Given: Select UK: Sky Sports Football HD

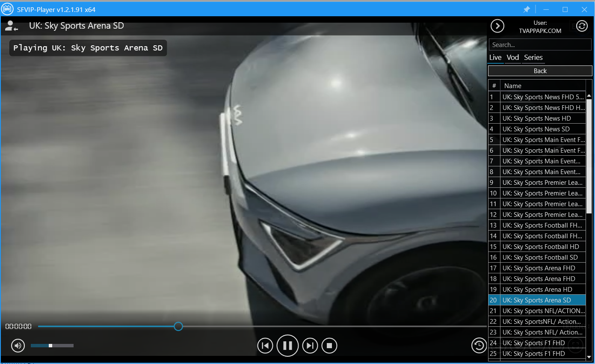Looking at the screenshot, I should pyautogui.click(x=537, y=247).
